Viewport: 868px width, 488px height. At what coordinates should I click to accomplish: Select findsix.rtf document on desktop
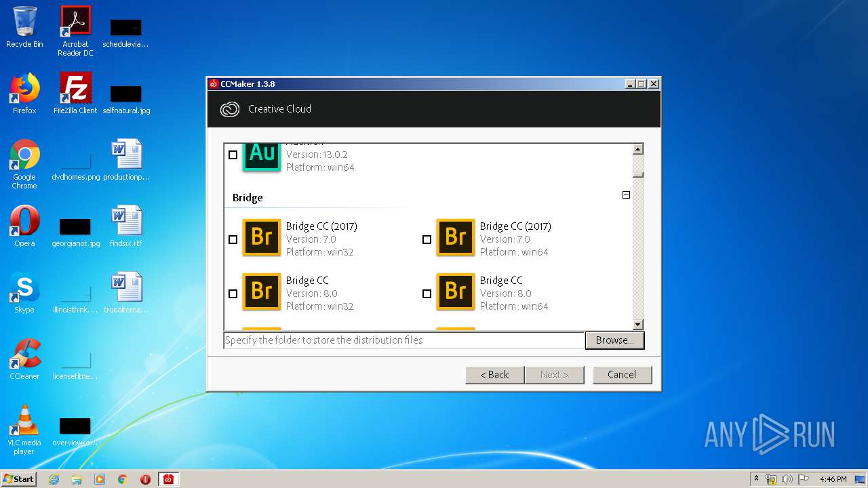126,226
